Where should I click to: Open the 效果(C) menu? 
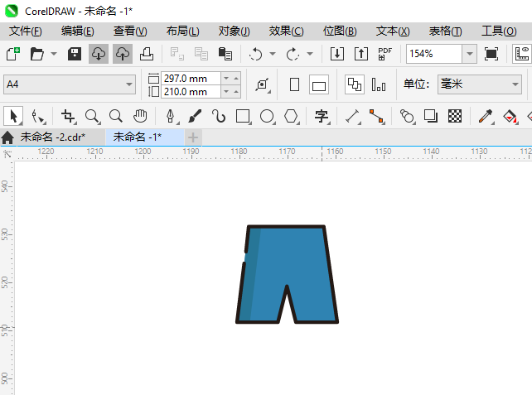287,31
